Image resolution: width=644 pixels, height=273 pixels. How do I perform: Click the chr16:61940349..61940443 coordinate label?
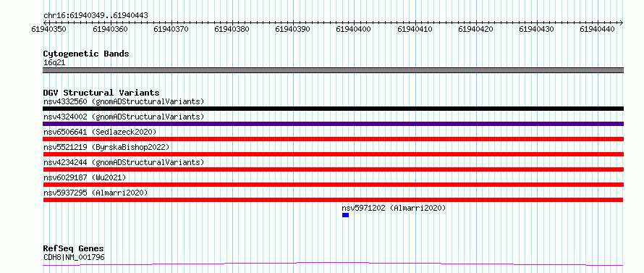96,16
